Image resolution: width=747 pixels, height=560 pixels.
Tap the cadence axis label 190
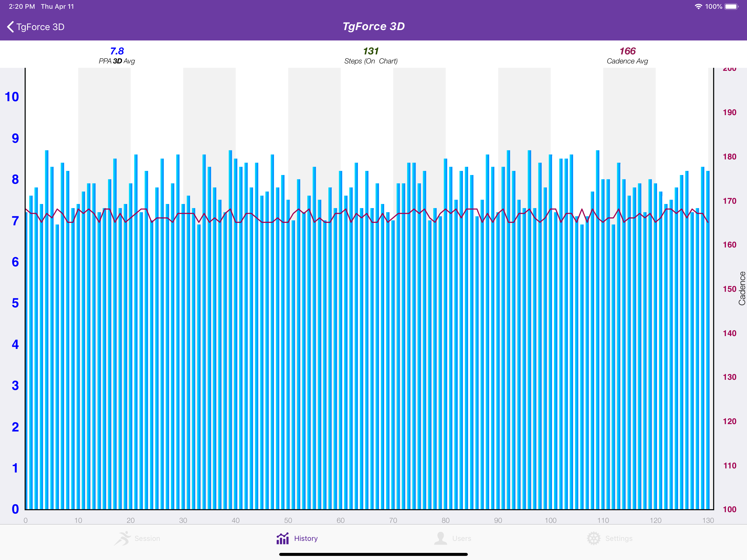coord(730,112)
